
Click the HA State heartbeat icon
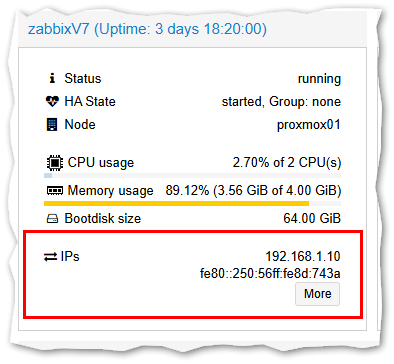52,101
